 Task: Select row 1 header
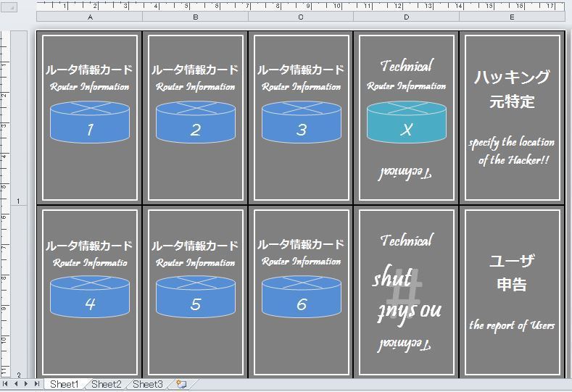point(18,201)
